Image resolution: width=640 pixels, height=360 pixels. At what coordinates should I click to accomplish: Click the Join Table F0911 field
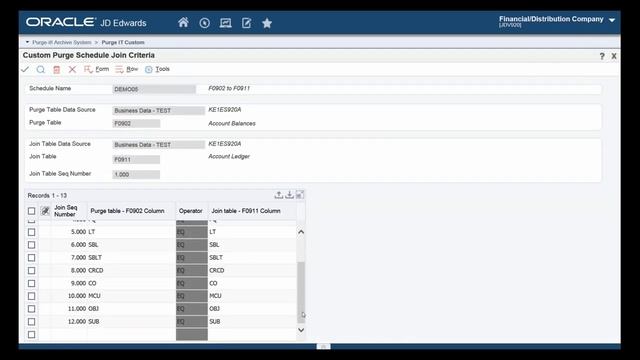pos(136,160)
